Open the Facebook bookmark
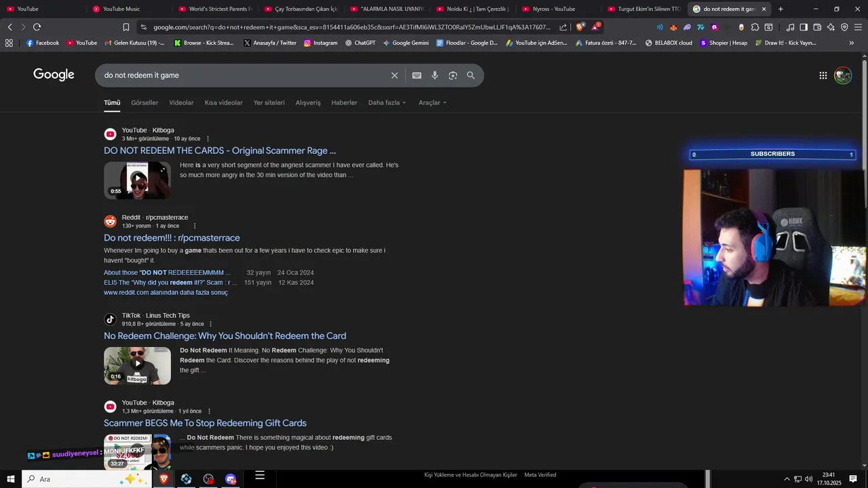This screenshot has height=488, width=868. pos(43,43)
